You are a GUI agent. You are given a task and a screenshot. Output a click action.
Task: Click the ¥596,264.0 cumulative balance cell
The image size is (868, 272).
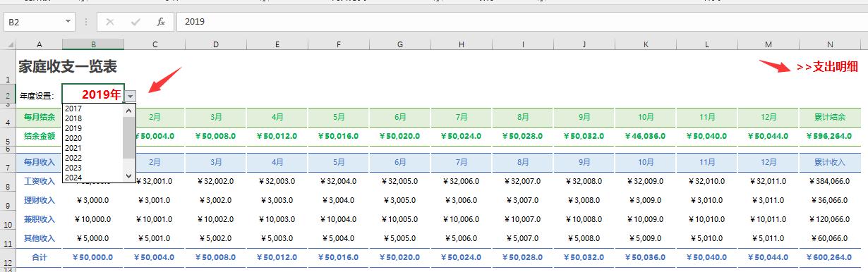coord(830,137)
